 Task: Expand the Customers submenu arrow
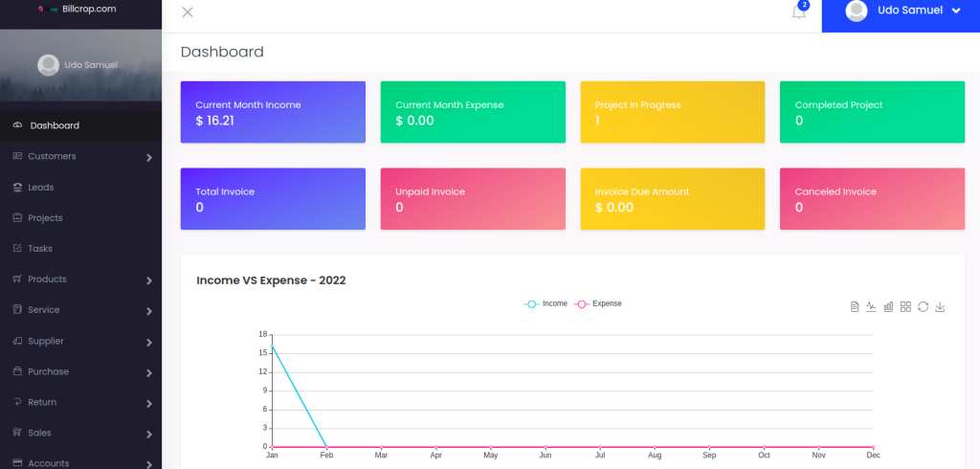148,158
